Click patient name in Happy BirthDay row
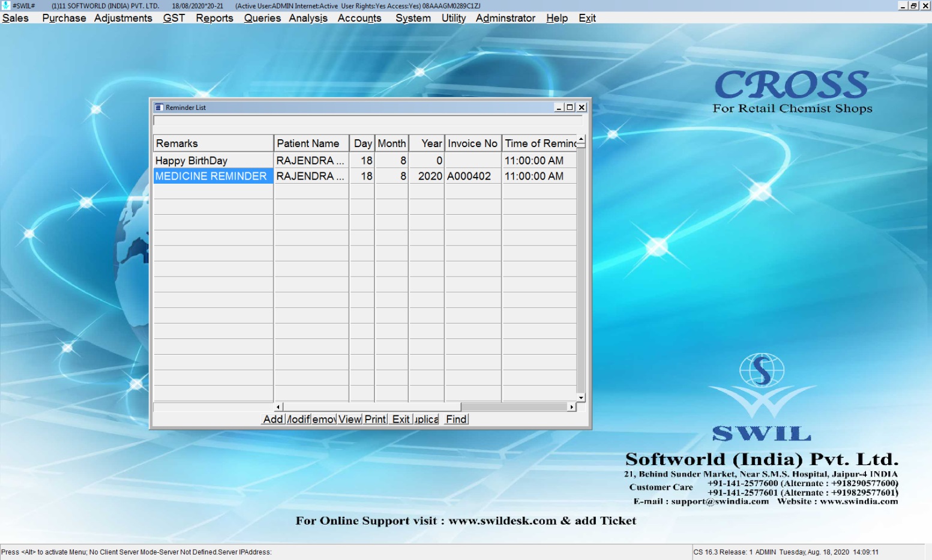 (311, 160)
